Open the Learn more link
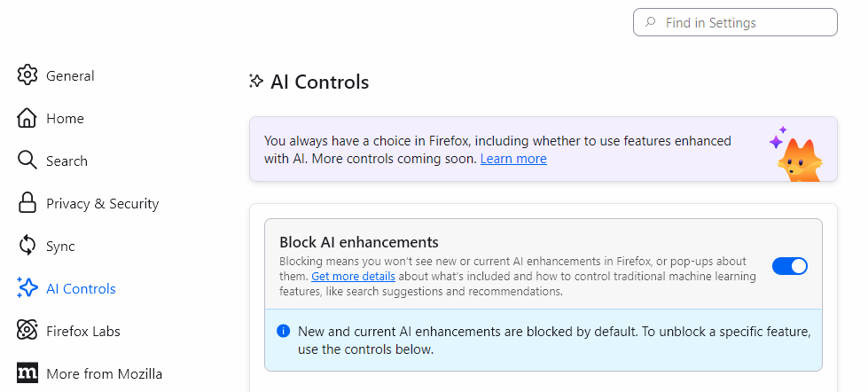868x392 pixels. pyautogui.click(x=513, y=159)
